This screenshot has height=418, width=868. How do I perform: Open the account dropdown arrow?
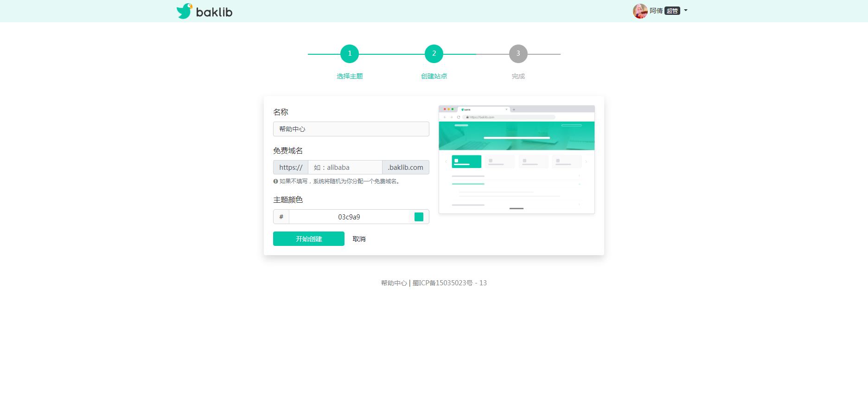coord(685,11)
